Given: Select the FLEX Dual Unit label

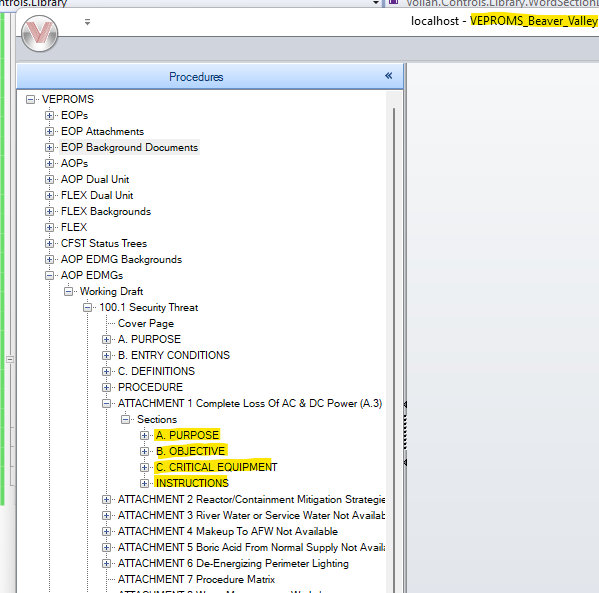Looking at the screenshot, I should tap(97, 196).
